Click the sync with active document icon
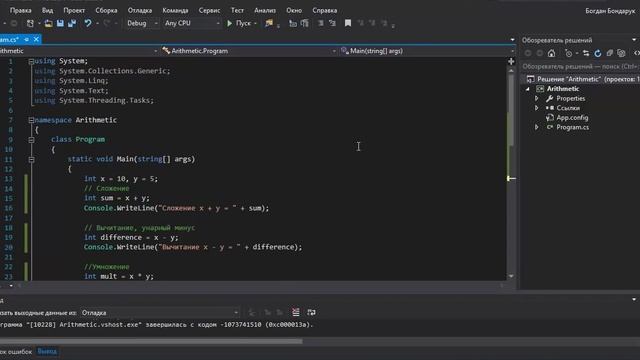 point(586,53)
